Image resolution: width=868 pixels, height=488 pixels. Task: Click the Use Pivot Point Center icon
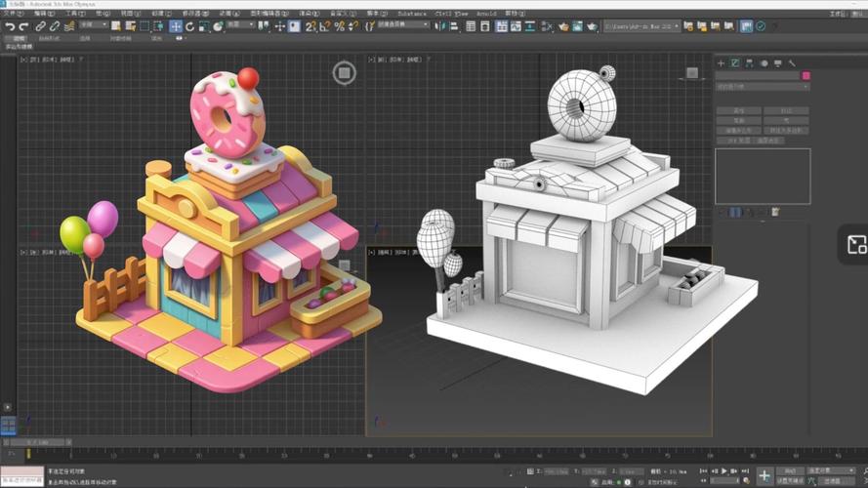(264, 26)
